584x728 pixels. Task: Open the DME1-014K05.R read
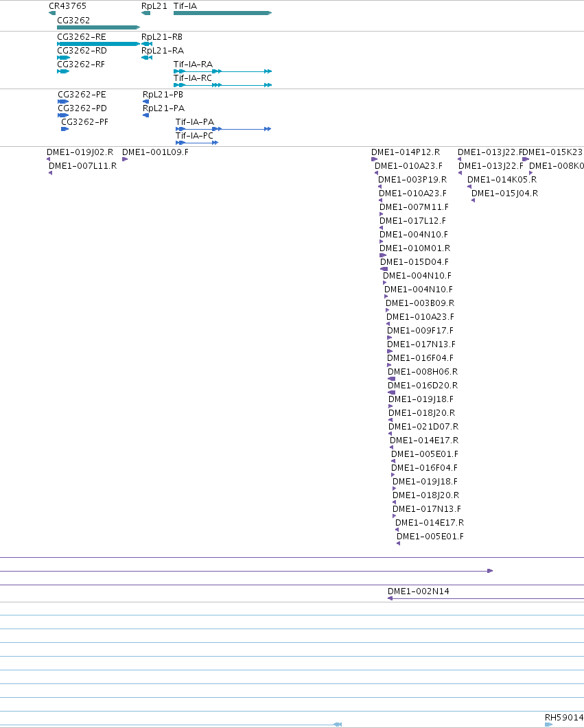pos(469,187)
